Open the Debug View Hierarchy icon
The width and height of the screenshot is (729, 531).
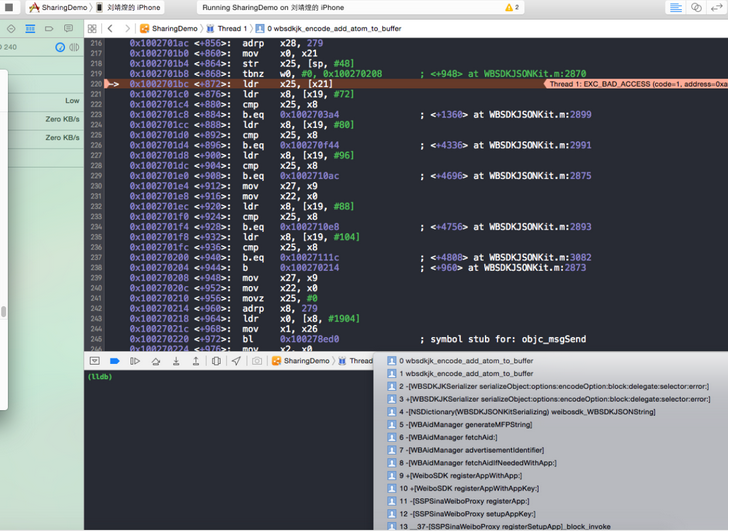[x=216, y=361]
